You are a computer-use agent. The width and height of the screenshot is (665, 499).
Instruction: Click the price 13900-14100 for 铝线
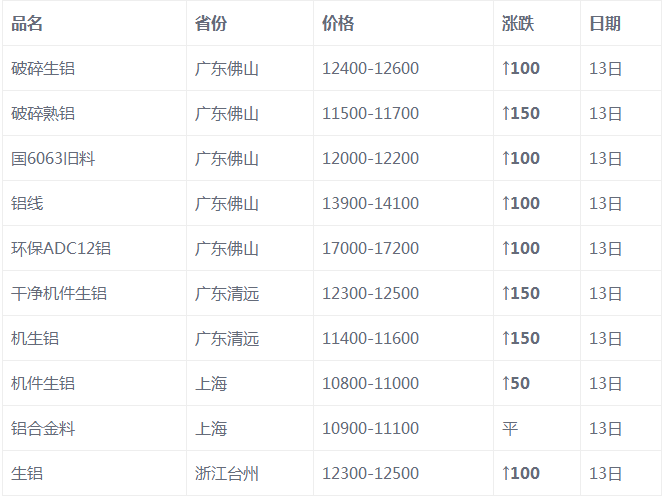point(370,204)
